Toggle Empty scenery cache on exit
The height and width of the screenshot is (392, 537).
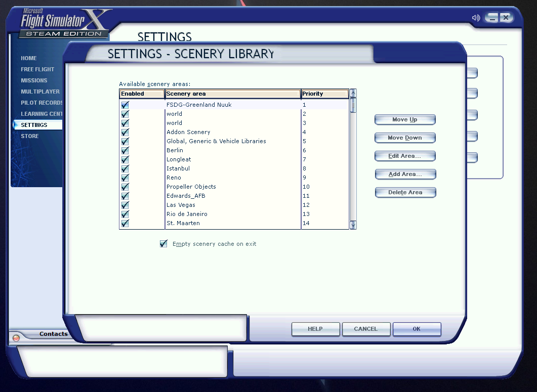pyautogui.click(x=163, y=244)
